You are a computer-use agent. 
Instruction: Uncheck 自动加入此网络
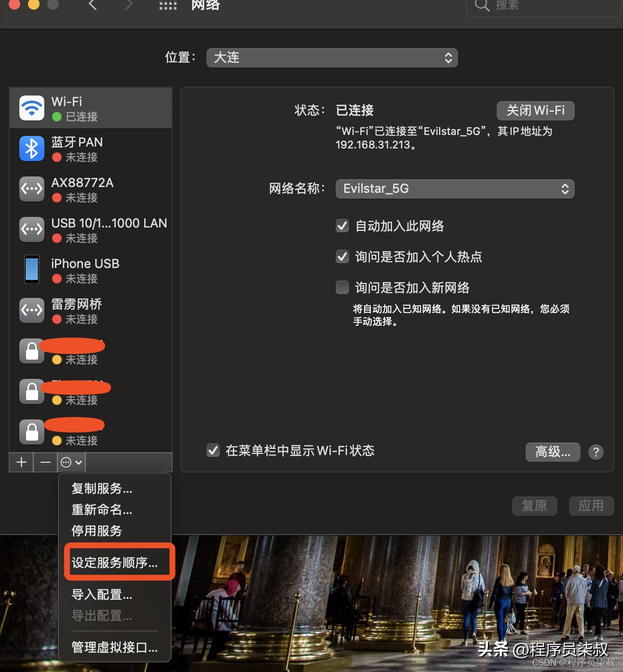coord(342,226)
